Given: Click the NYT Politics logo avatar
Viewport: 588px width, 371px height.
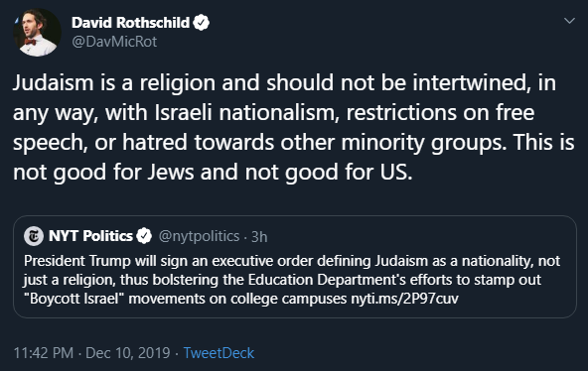Looking at the screenshot, I should pos(34,236).
